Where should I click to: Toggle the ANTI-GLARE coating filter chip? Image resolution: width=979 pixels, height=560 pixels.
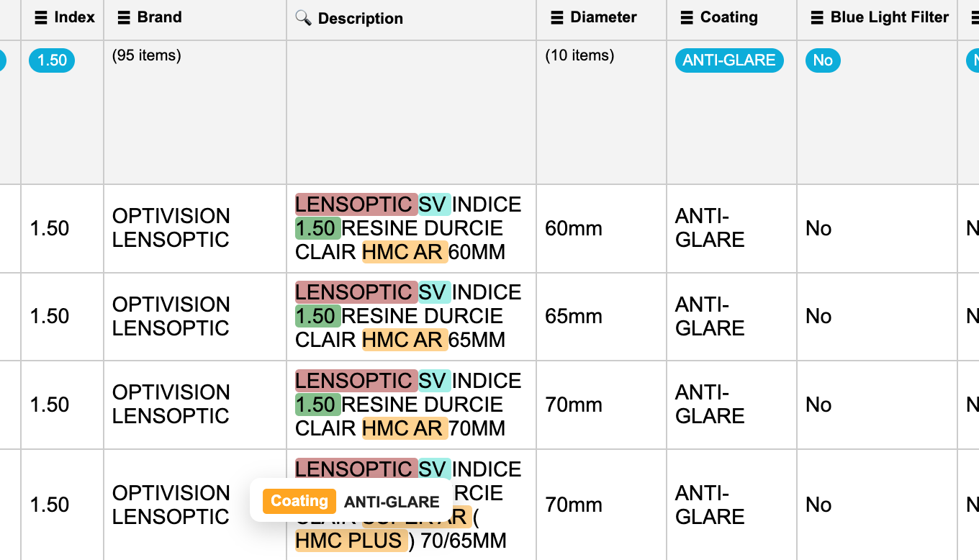pos(728,60)
